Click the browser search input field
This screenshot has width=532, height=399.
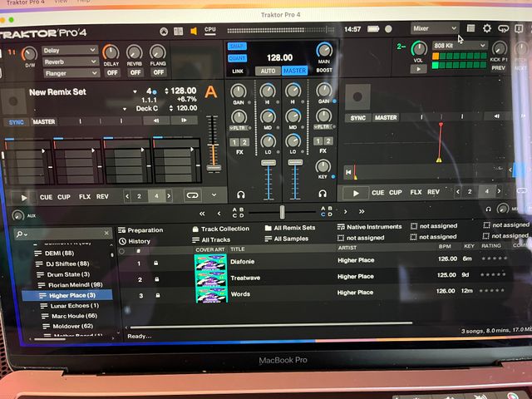tap(65, 234)
